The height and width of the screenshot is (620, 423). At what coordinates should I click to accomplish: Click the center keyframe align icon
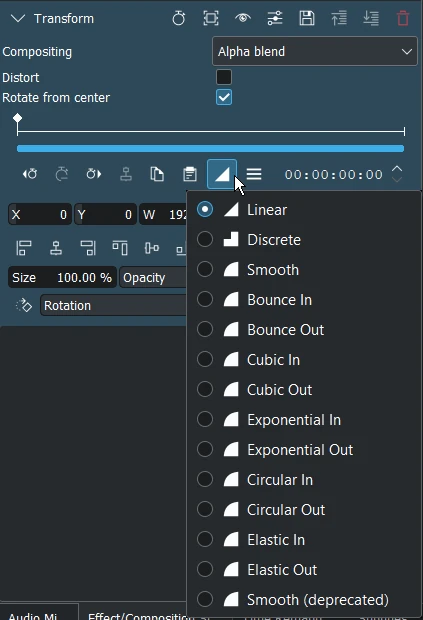coord(126,174)
